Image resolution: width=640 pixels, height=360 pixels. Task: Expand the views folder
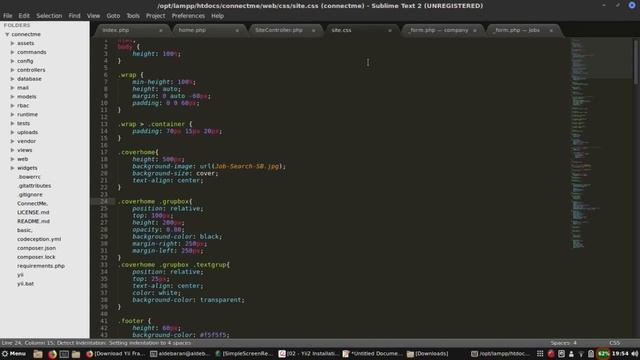coord(13,150)
